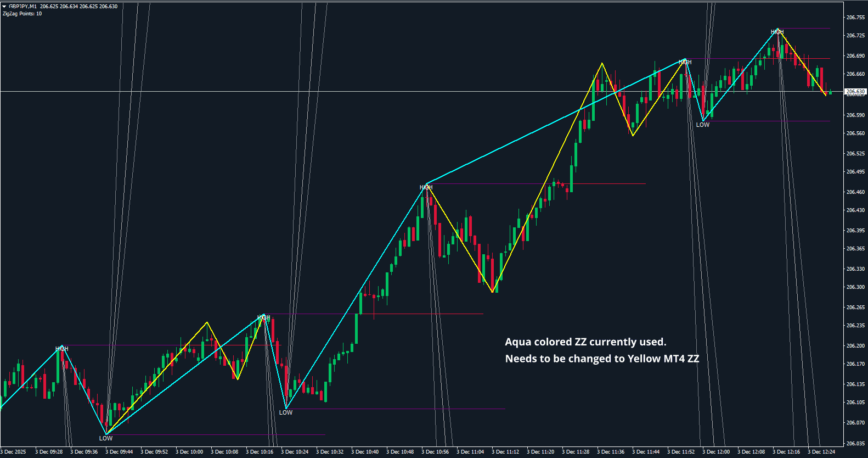Select the '3 Dec 12:24' time label
Image resolution: width=868 pixels, height=458 pixels.
click(821, 452)
